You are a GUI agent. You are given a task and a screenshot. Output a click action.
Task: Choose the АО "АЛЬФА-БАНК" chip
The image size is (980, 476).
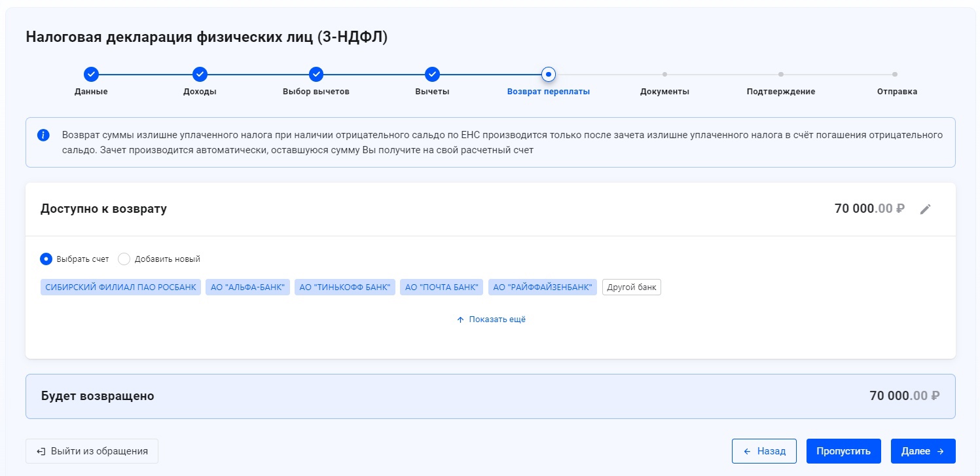pyautogui.click(x=248, y=287)
